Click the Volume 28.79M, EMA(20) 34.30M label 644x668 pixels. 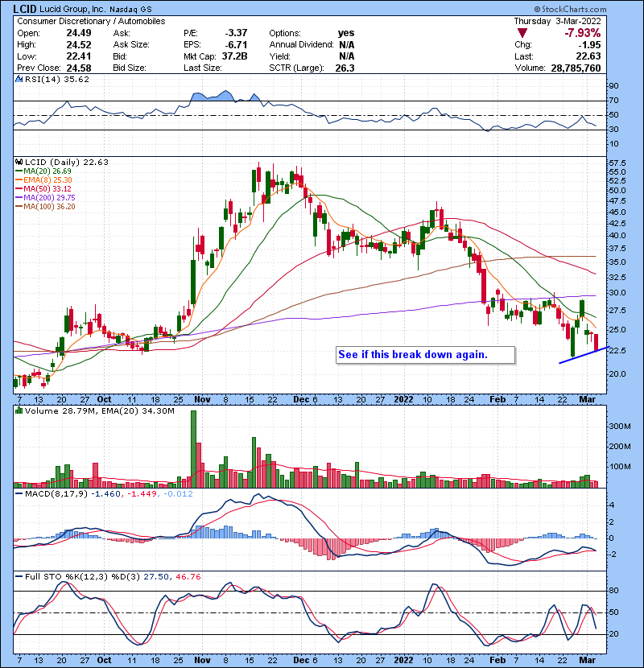click(x=100, y=410)
